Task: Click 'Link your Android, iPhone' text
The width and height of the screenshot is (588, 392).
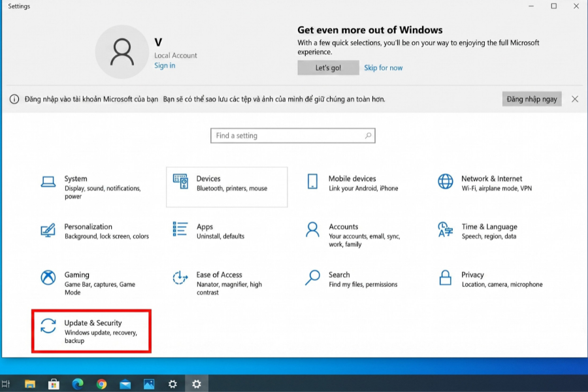Action: [x=363, y=188]
